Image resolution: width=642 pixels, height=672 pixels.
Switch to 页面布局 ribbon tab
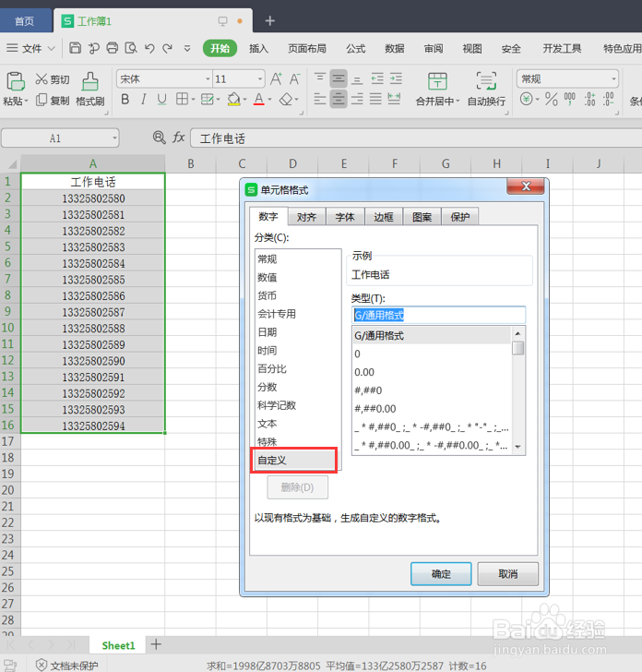306,48
